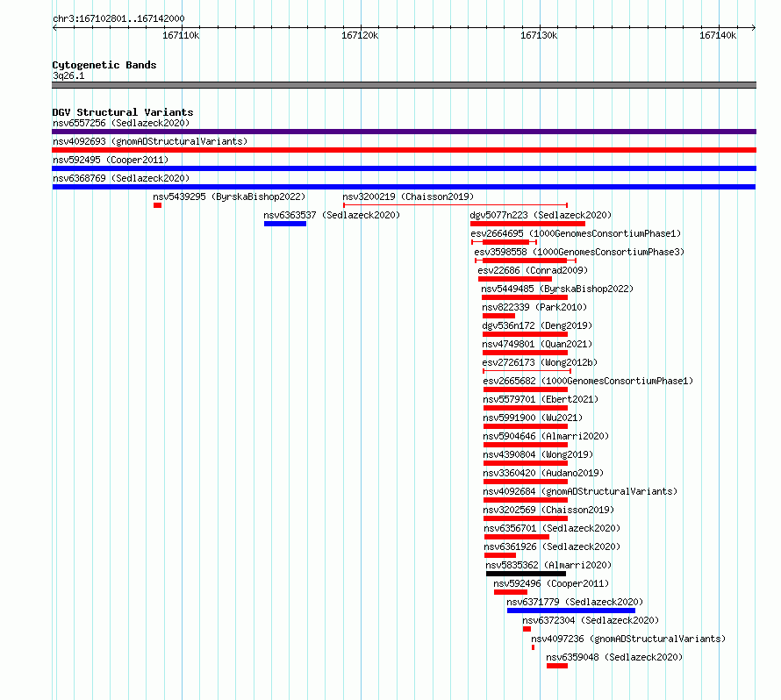Open nsv4390804 (Wong2019) label
Screen dimensions: 781x700
coord(538,454)
